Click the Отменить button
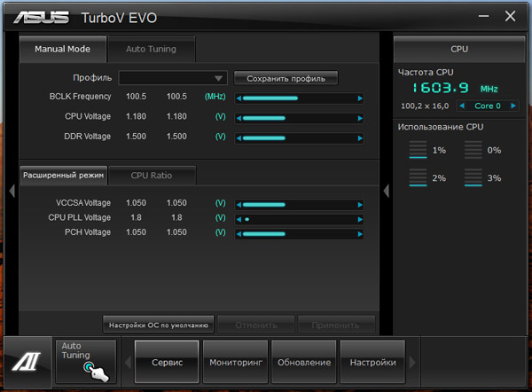The image size is (532, 392). [x=256, y=325]
